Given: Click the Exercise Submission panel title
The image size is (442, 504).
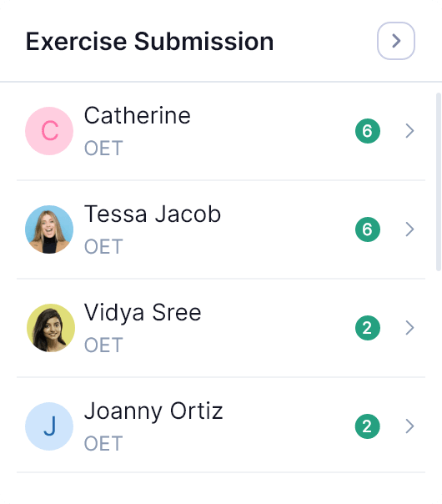Looking at the screenshot, I should (x=149, y=42).
